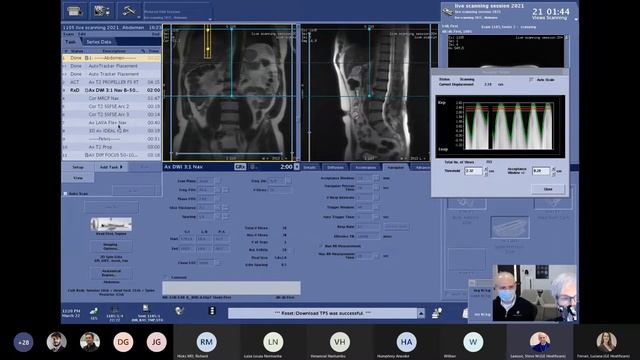Click the Acceptance Window stepper arrows in navigator window

[x=553, y=171]
